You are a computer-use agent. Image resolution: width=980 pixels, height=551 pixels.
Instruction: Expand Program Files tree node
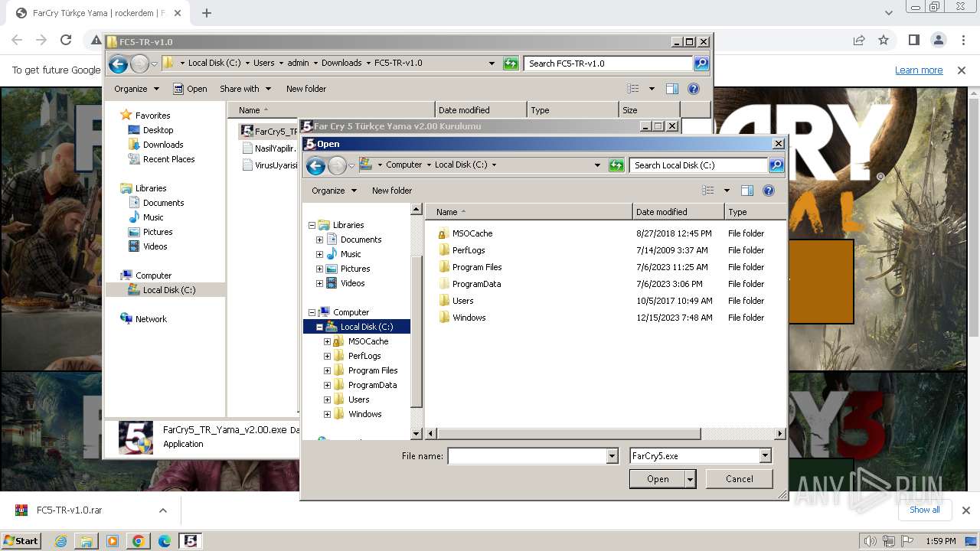(x=327, y=370)
